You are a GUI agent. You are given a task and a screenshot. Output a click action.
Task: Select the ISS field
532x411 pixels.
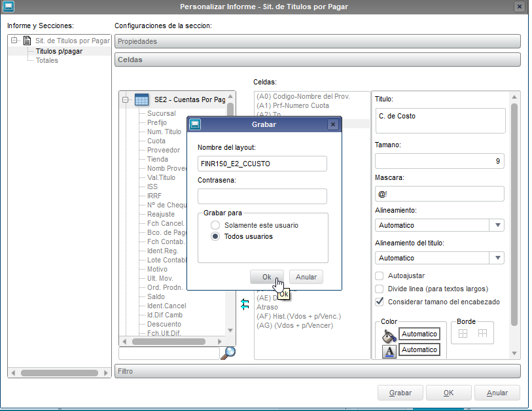[x=152, y=187]
